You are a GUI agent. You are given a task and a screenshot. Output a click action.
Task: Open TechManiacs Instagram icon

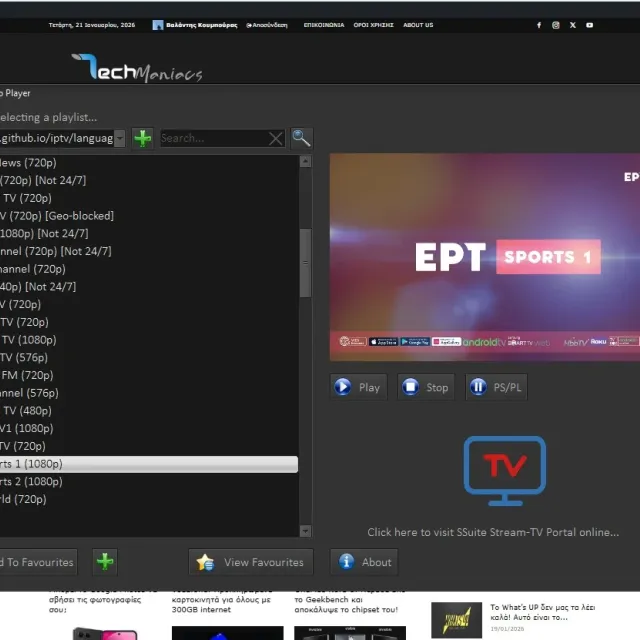pyautogui.click(x=556, y=25)
